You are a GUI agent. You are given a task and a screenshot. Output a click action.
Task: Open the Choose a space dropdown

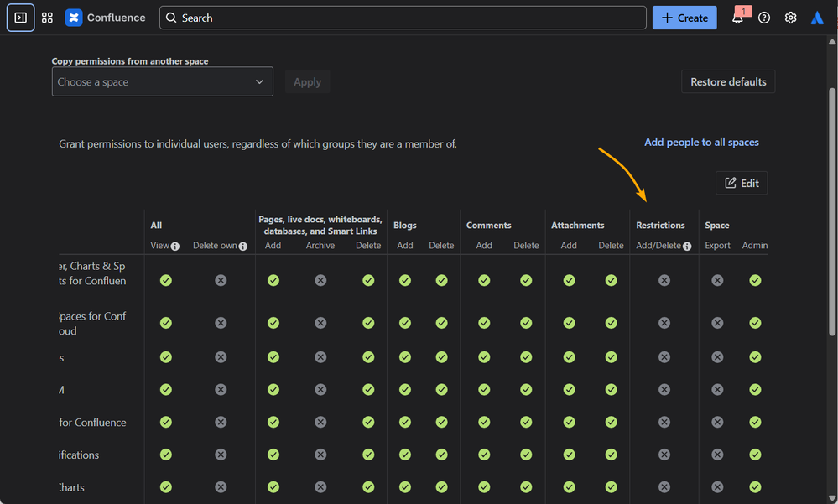tap(162, 82)
